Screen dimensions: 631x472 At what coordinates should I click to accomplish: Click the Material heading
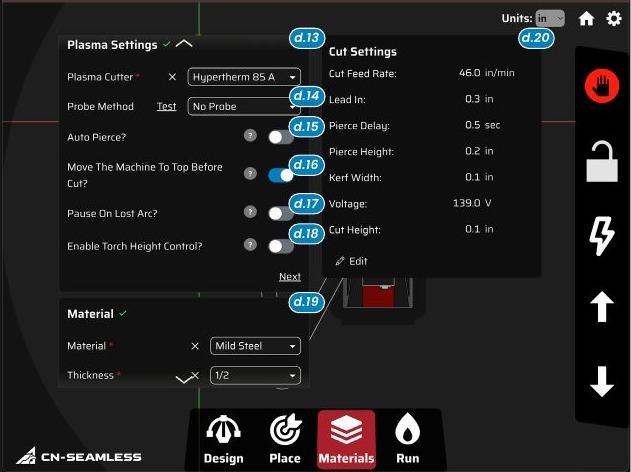tap(91, 314)
